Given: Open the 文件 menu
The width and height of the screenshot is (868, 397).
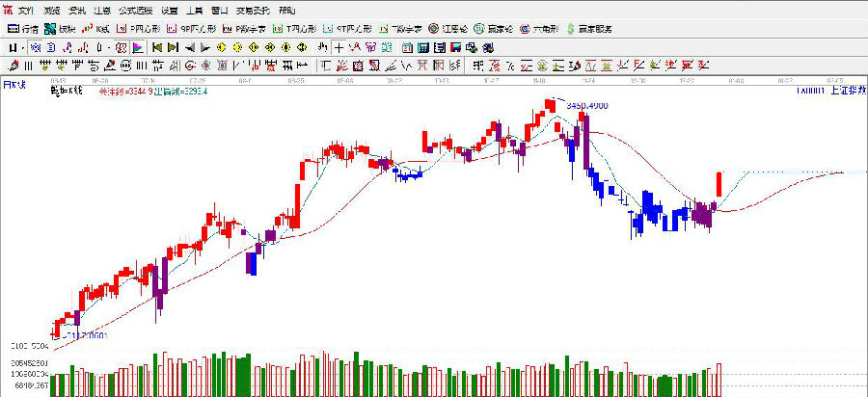Looking at the screenshot, I should pos(24,10).
